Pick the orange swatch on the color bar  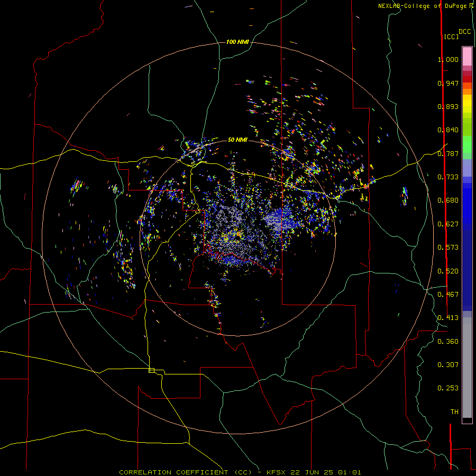pyautogui.click(x=467, y=91)
